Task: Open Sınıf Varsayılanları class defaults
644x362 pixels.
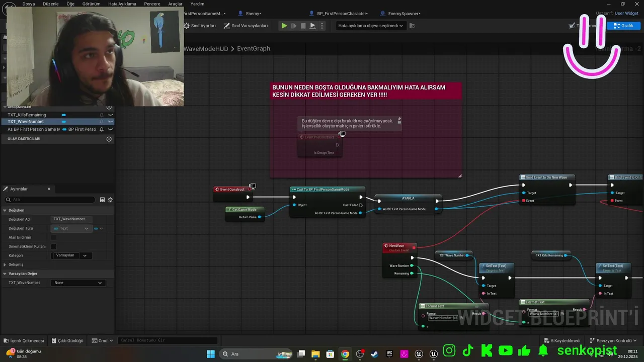Action: tap(246, 26)
